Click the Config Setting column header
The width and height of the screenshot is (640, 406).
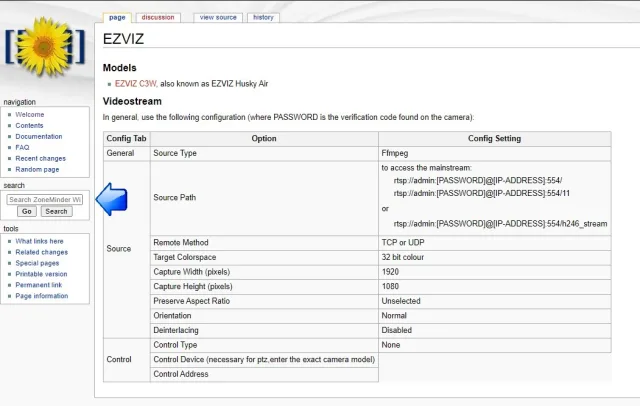pyautogui.click(x=495, y=139)
